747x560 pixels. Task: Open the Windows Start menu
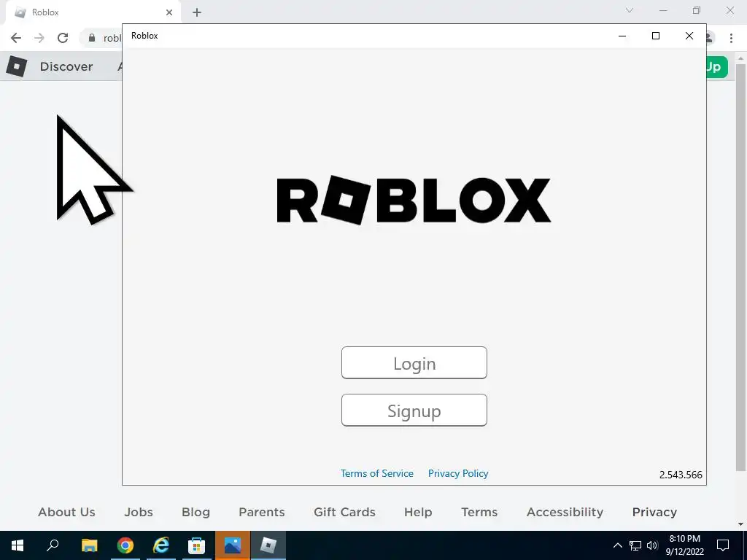click(x=18, y=545)
